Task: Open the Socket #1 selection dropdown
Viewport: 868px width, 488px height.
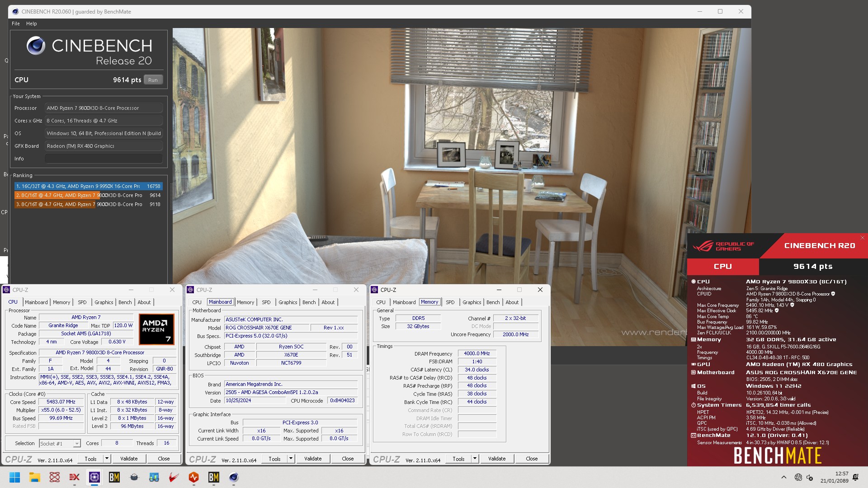Action: coord(60,444)
